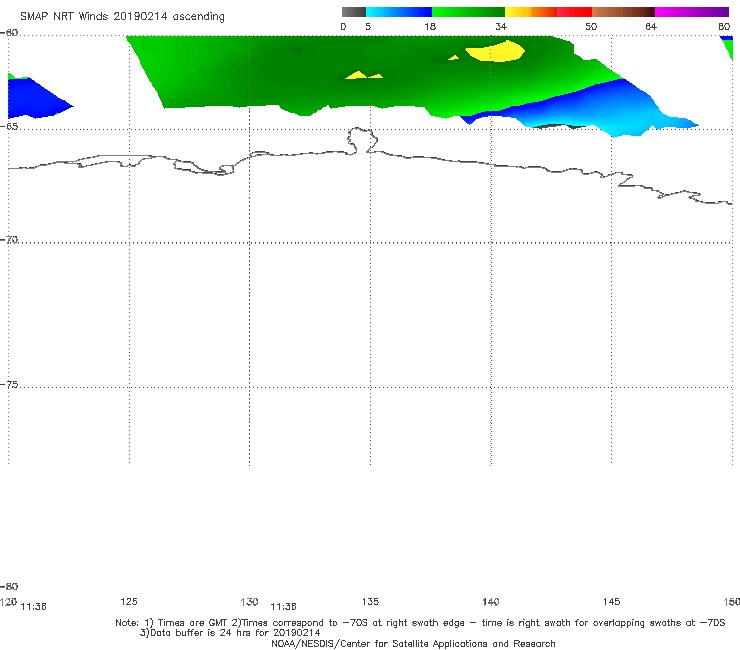Image resolution: width=740 pixels, height=650 pixels.
Task: Click the red segment of the color bar
Action: 575,12
